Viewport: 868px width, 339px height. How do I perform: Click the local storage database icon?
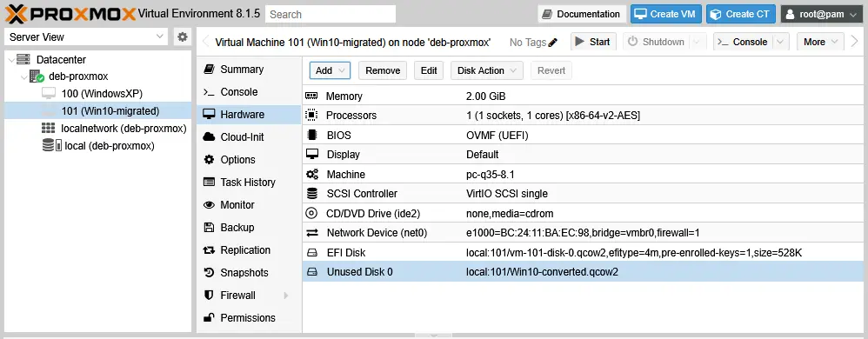pos(51,146)
